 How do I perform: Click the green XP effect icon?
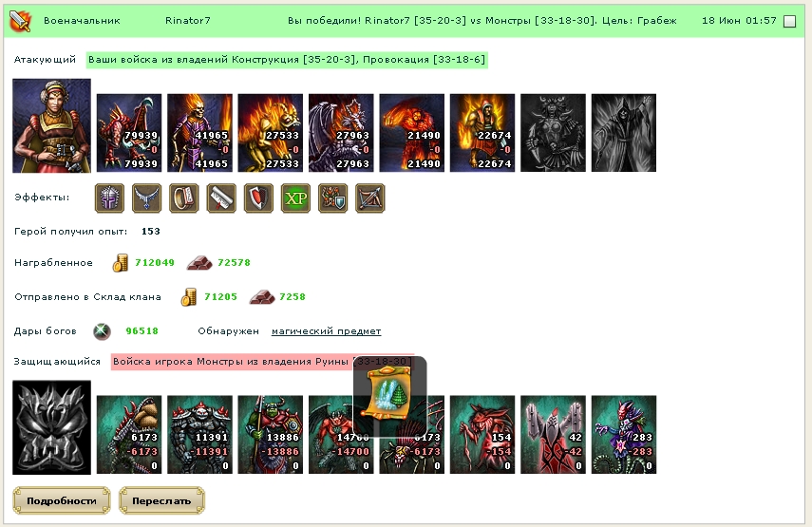(x=295, y=198)
